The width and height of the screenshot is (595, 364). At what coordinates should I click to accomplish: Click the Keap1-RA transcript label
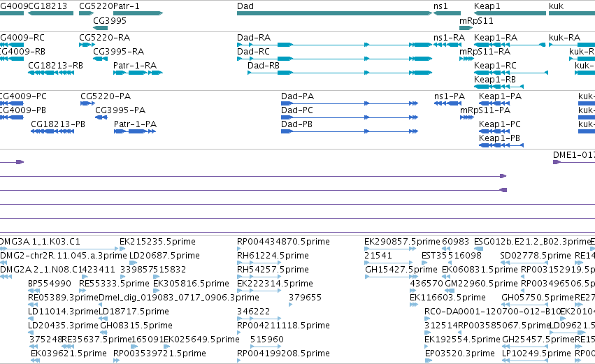[496, 38]
